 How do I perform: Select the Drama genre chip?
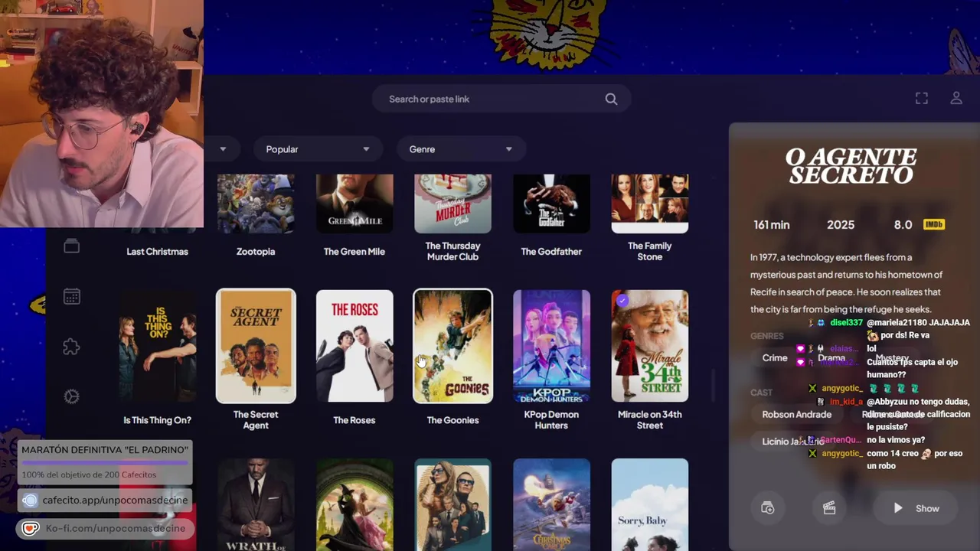(831, 358)
